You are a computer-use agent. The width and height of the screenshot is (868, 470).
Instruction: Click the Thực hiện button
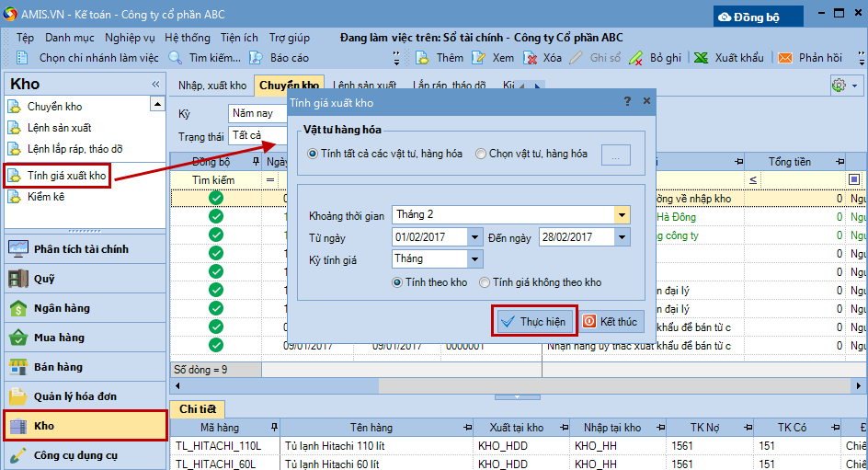pyautogui.click(x=534, y=322)
